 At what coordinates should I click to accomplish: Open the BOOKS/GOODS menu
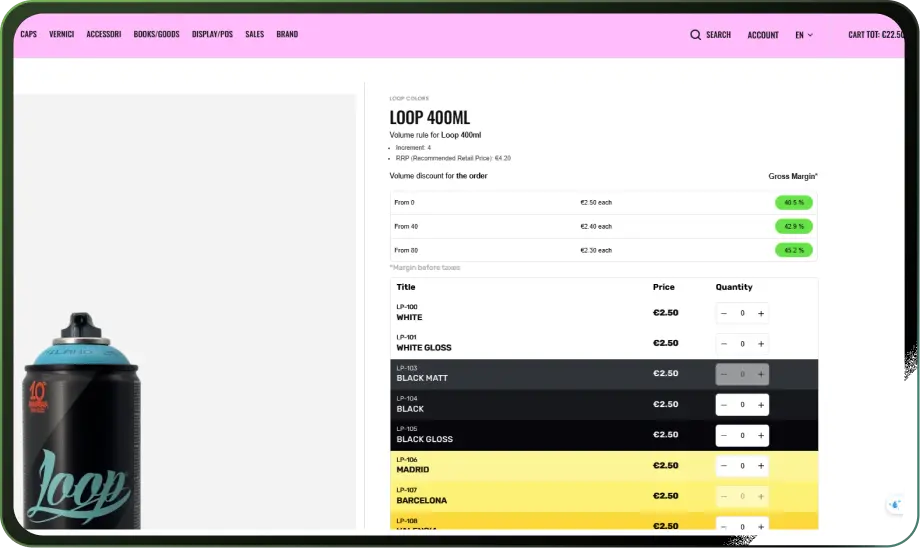pyautogui.click(x=157, y=34)
